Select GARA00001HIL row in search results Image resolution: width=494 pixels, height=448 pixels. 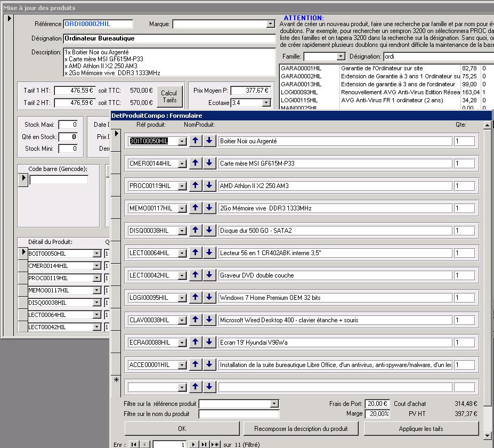pyautogui.click(x=386, y=68)
